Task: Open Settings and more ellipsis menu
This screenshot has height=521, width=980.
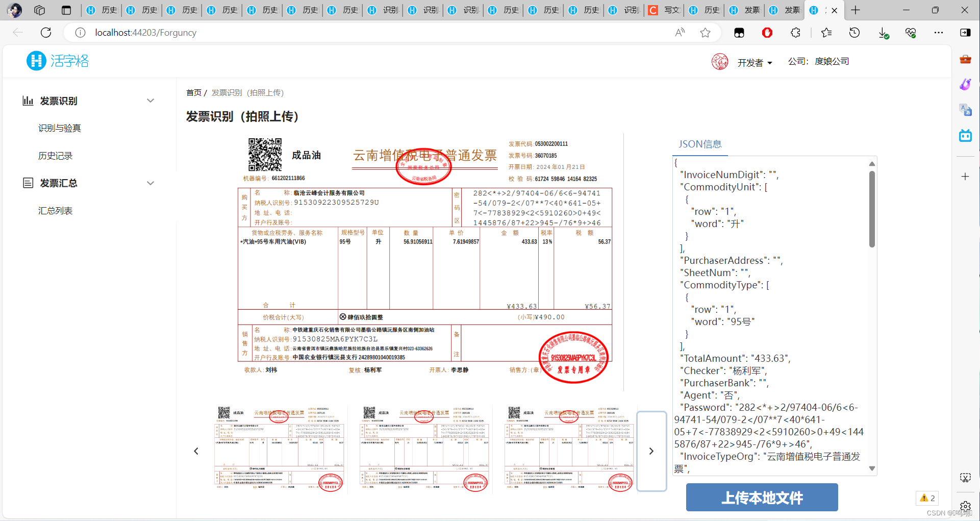Action: [x=939, y=33]
